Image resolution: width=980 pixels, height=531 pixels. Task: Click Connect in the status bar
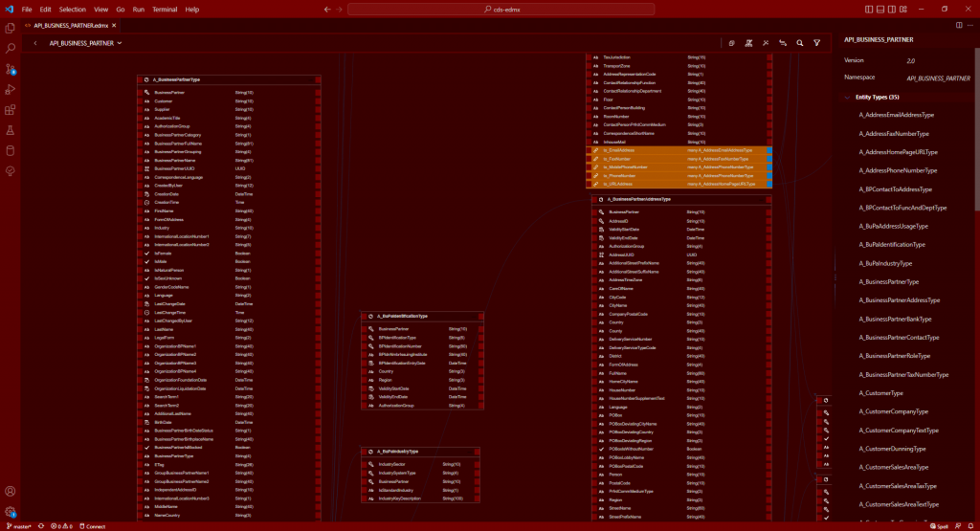(x=93, y=526)
